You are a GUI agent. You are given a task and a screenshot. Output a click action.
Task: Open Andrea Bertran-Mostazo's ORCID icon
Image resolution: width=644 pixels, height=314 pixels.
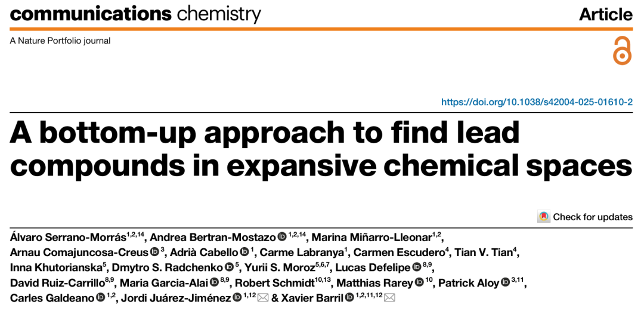click(281, 237)
